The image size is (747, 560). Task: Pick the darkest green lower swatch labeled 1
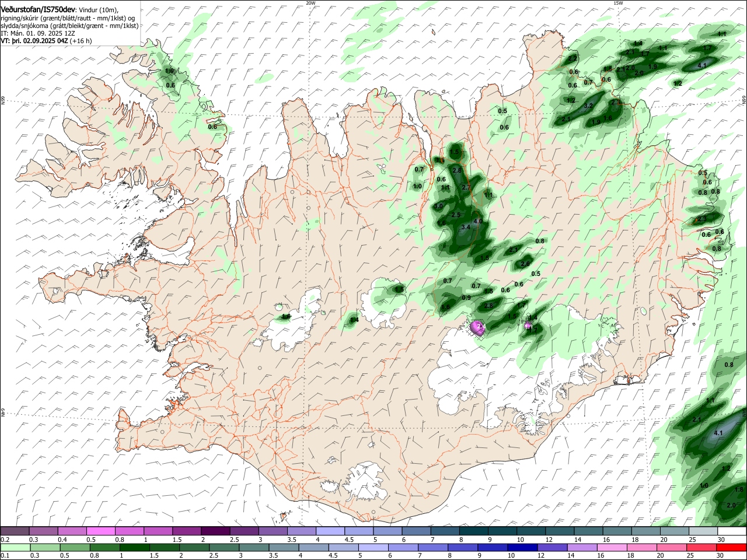tap(134, 547)
